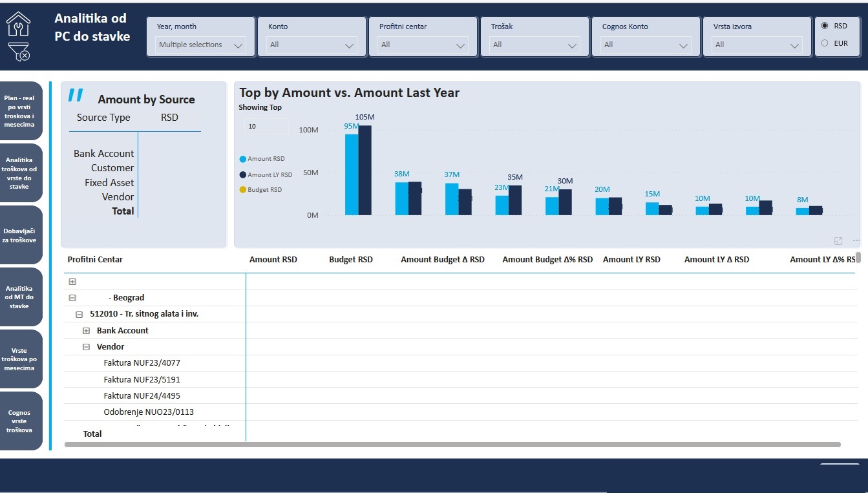Screen dimensions: 868x493
Task: Click Budget RSD legend yellow marker
Action: pos(242,190)
